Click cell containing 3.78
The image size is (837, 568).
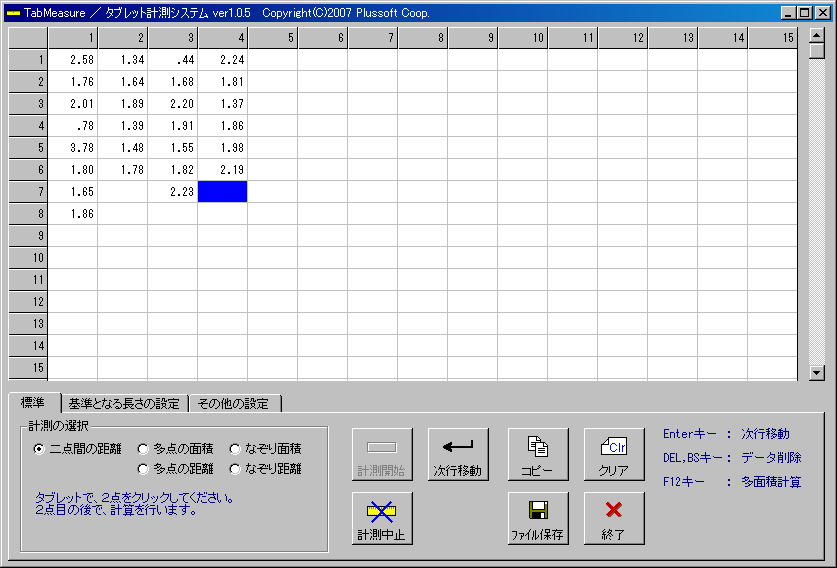(x=73, y=148)
